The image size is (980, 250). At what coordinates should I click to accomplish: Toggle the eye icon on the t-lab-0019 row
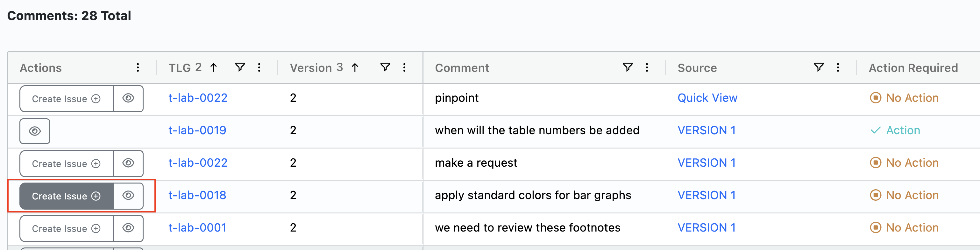(x=35, y=131)
